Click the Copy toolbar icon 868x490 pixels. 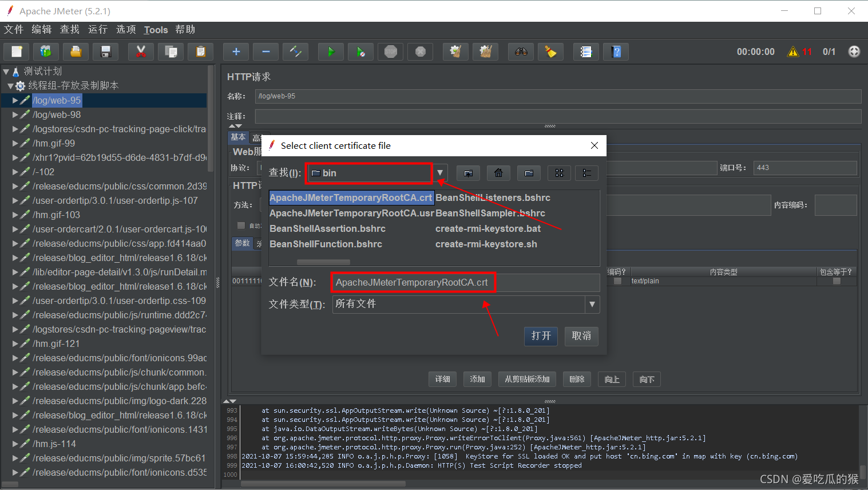click(171, 52)
